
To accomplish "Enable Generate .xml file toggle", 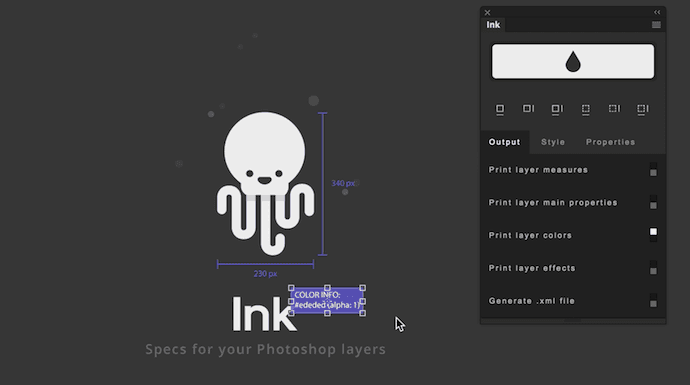I will point(653,301).
